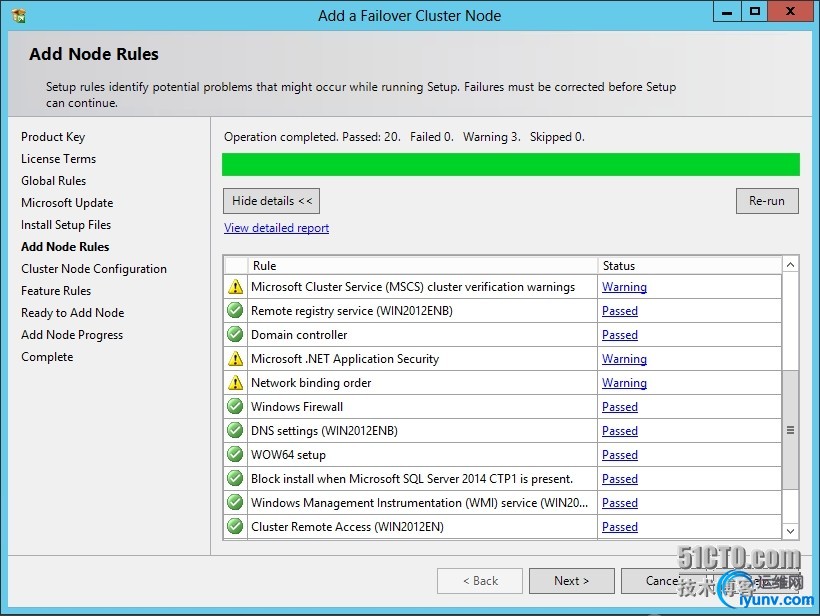This screenshot has height=616, width=820.
Task: Close the Add a Failover Cluster Node window
Action: coord(790,12)
